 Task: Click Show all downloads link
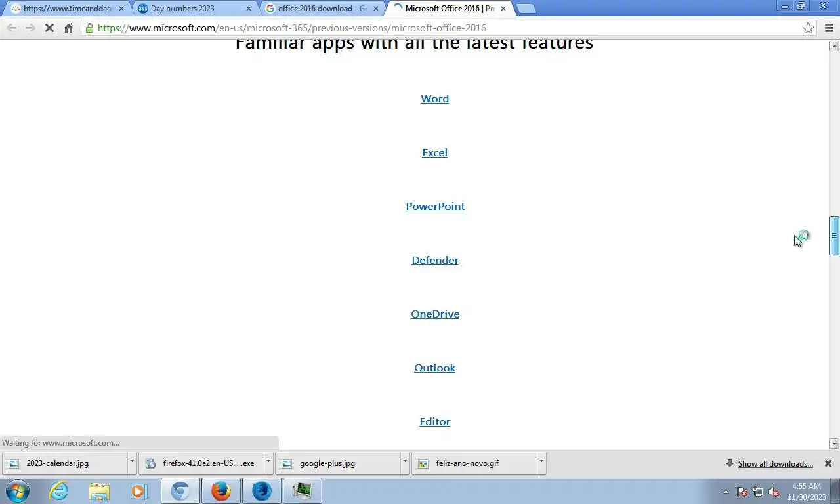click(x=775, y=464)
